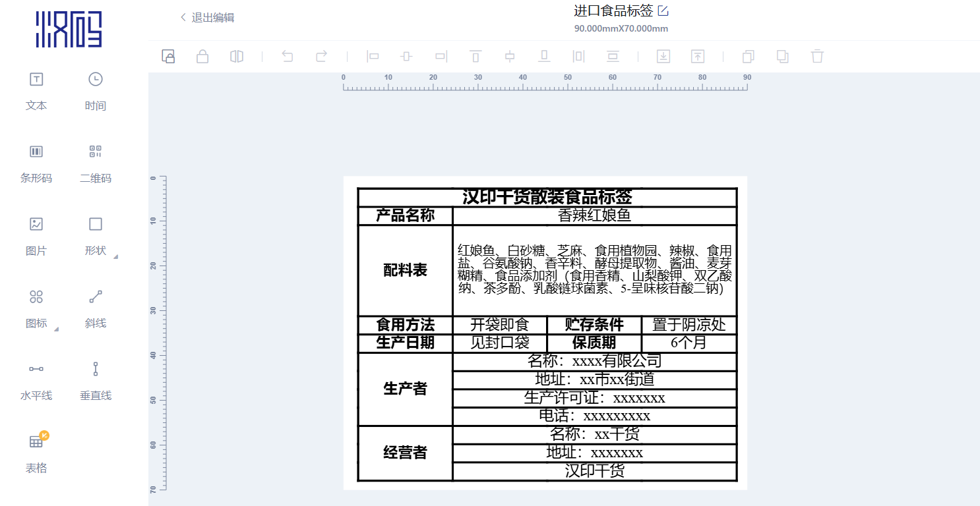Click the padlock lock-element icon
This screenshot has height=506, width=980.
[202, 56]
